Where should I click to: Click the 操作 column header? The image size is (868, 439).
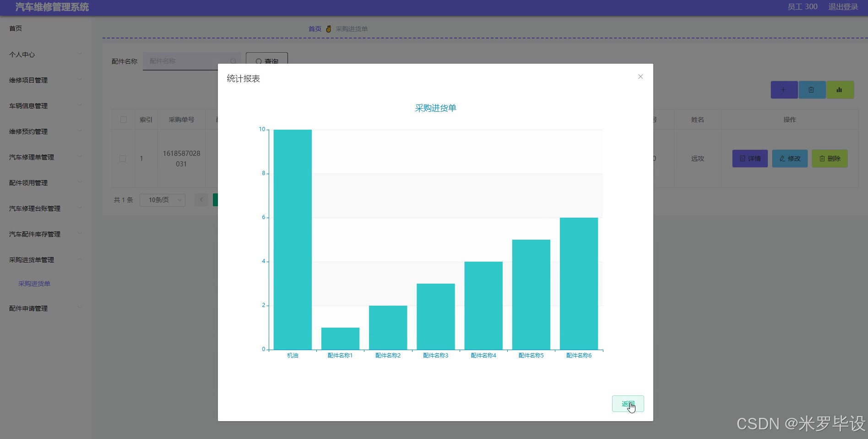790,120
